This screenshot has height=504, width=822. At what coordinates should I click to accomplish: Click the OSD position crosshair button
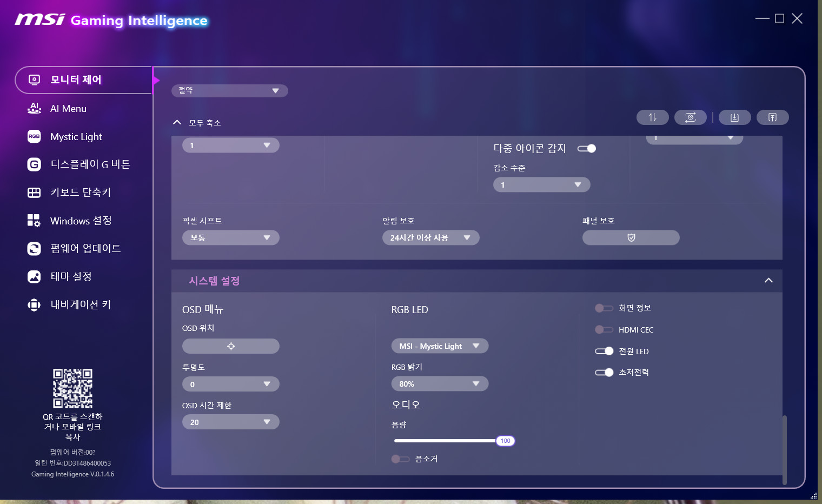(x=231, y=346)
